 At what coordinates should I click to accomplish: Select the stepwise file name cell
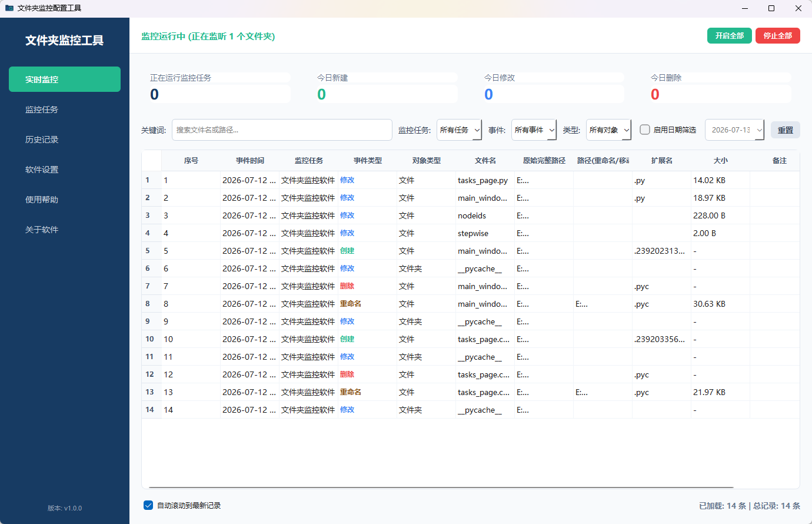tap(485, 233)
